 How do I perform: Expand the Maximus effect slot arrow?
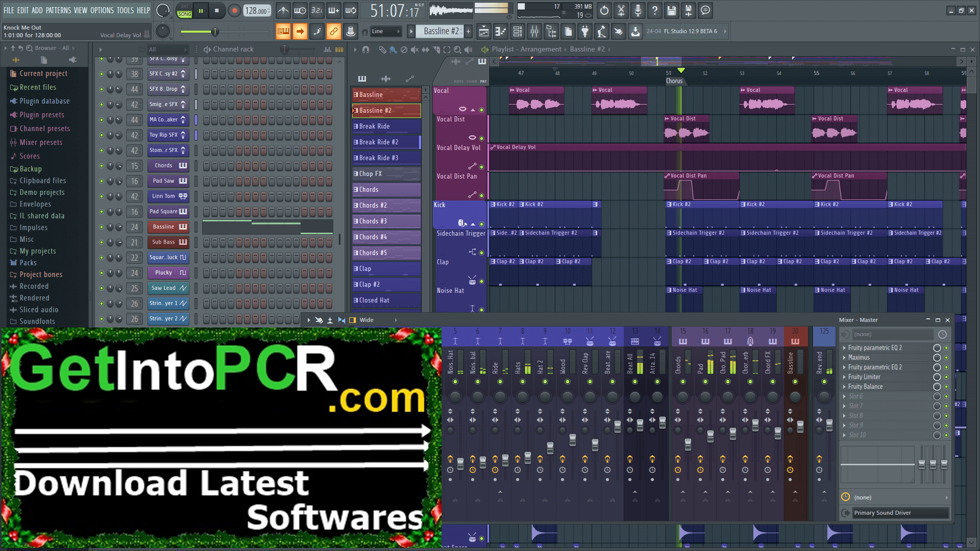(x=844, y=358)
